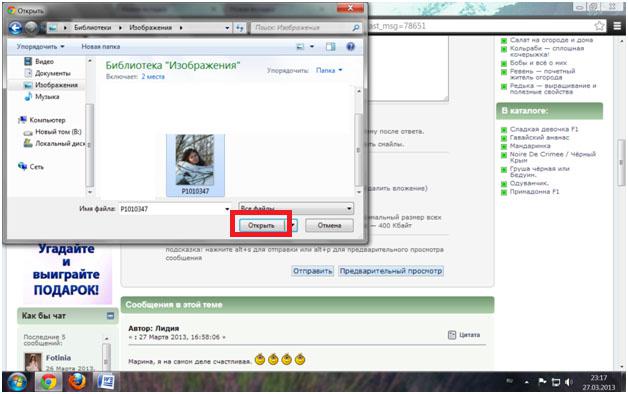
Task: Click arrow after Библиотеки in address bar
Action: coord(120,28)
